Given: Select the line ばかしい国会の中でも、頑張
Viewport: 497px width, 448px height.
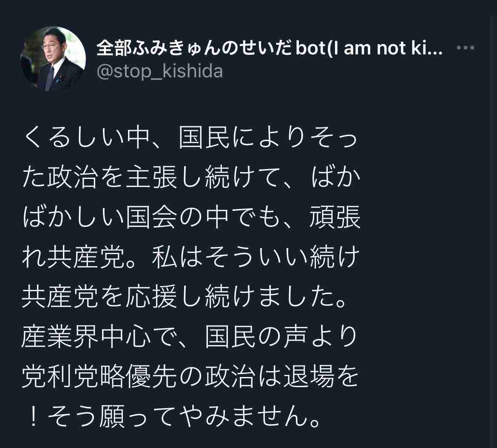Looking at the screenshot, I should [191, 217].
